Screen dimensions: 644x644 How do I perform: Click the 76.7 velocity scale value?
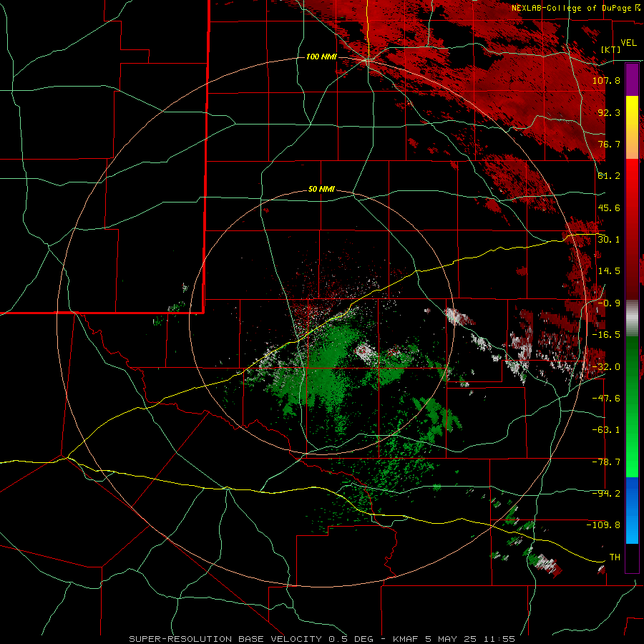point(609,144)
